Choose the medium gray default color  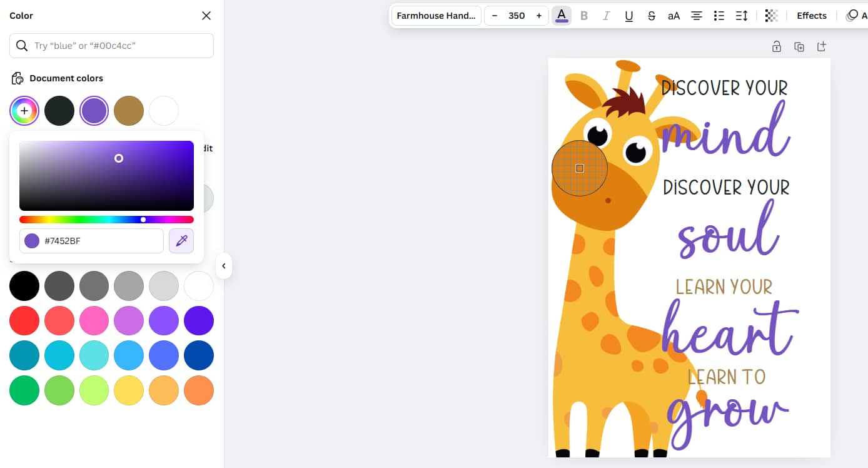click(94, 286)
